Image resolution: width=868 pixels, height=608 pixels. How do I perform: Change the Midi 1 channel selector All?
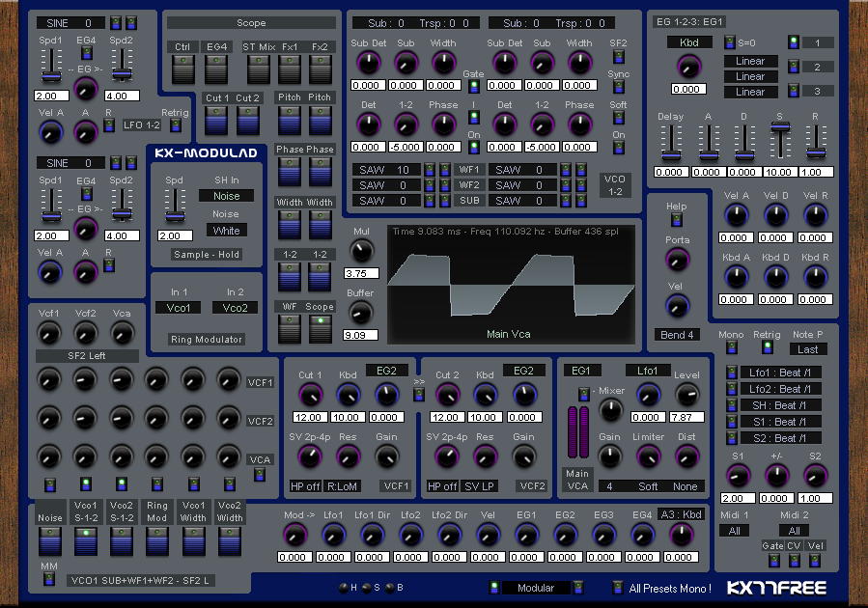coord(734,531)
